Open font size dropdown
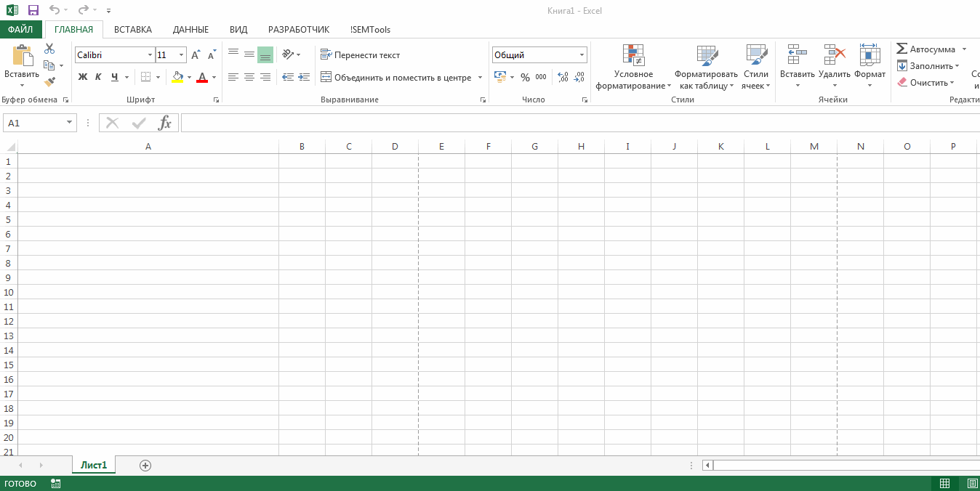 (x=182, y=55)
